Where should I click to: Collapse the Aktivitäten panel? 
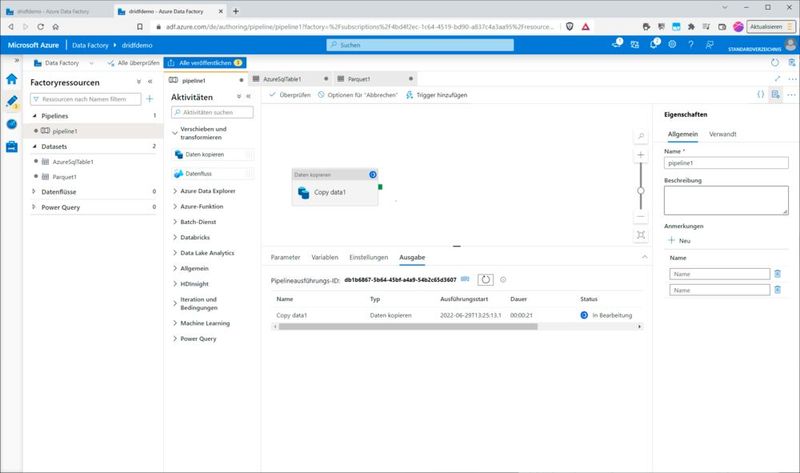pos(248,96)
